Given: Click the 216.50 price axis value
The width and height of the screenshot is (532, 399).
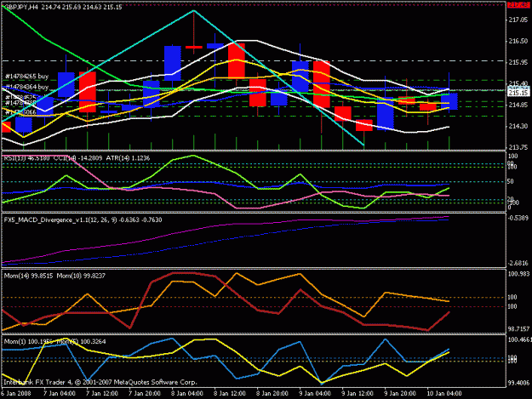Looking at the screenshot, I should [x=518, y=41].
